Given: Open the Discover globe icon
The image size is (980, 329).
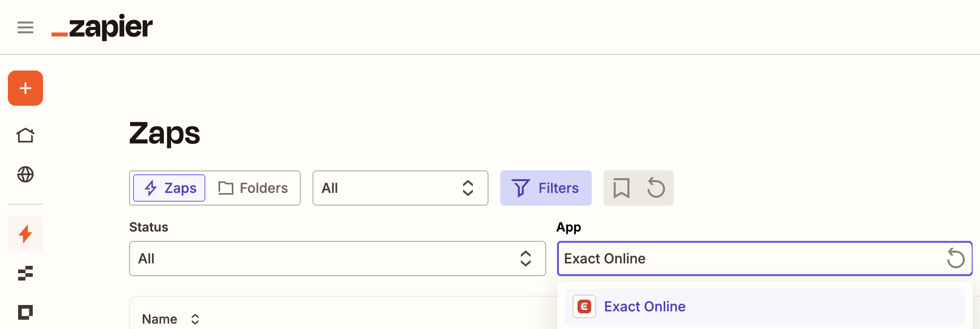Looking at the screenshot, I should (x=25, y=174).
